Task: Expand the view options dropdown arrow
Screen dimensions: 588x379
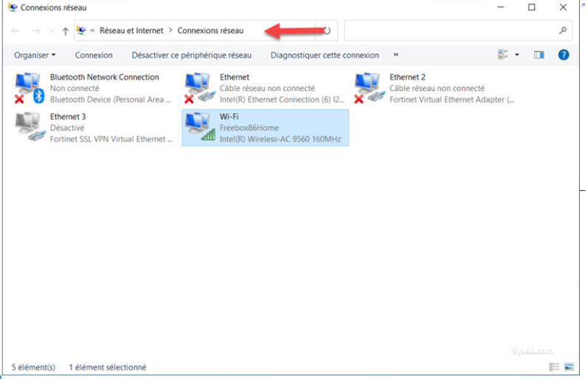Action: click(x=517, y=55)
